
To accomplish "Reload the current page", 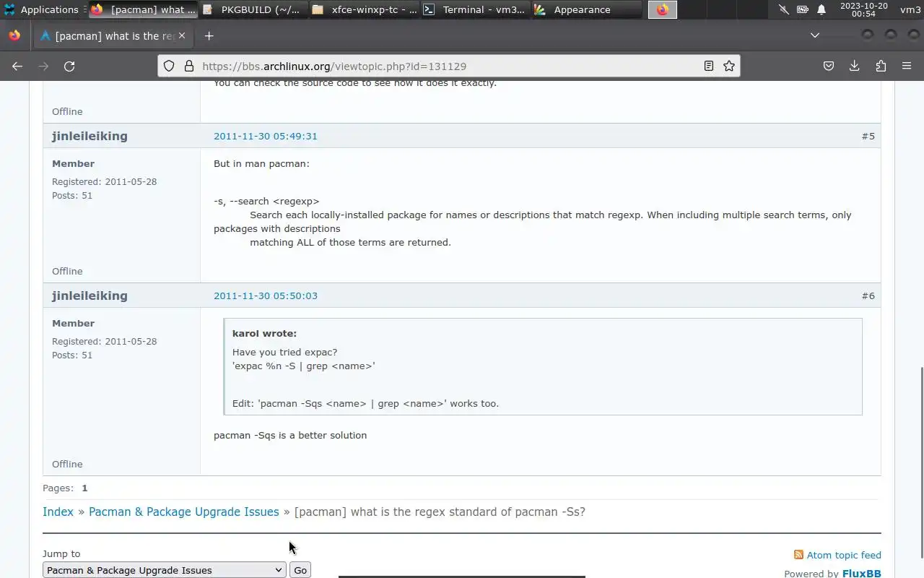I will tap(69, 66).
